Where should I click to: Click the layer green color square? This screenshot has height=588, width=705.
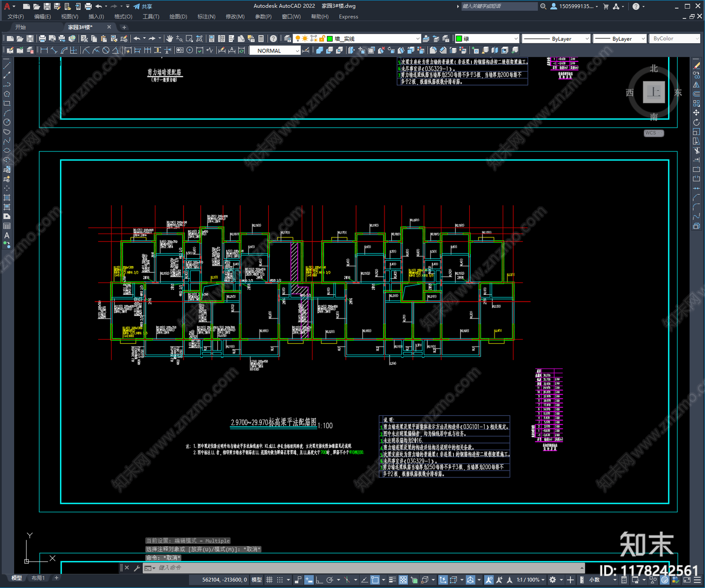[330, 39]
